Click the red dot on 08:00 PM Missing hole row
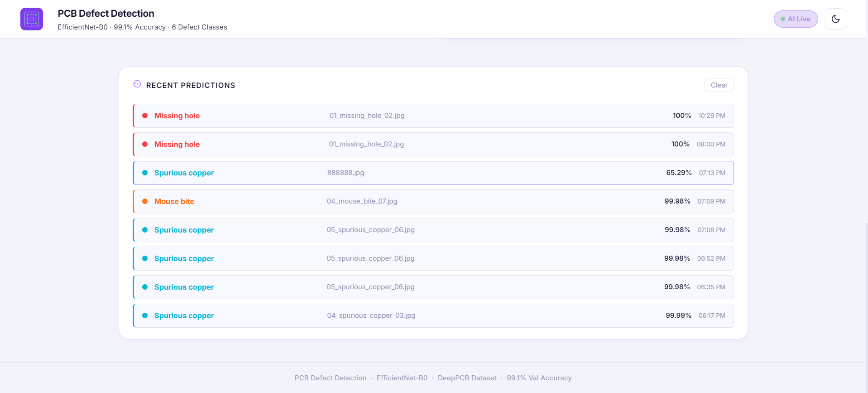The image size is (868, 393). click(145, 144)
